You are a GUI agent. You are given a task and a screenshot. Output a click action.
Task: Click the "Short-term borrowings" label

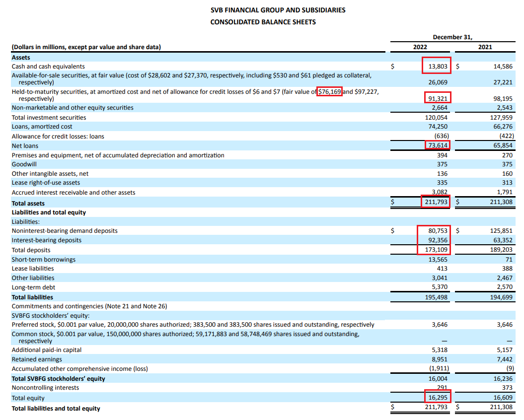pos(43,260)
